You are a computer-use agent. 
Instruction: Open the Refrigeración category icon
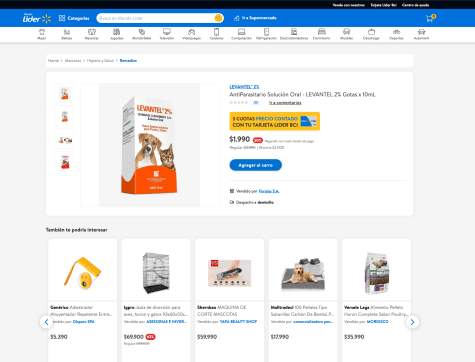[x=266, y=34]
